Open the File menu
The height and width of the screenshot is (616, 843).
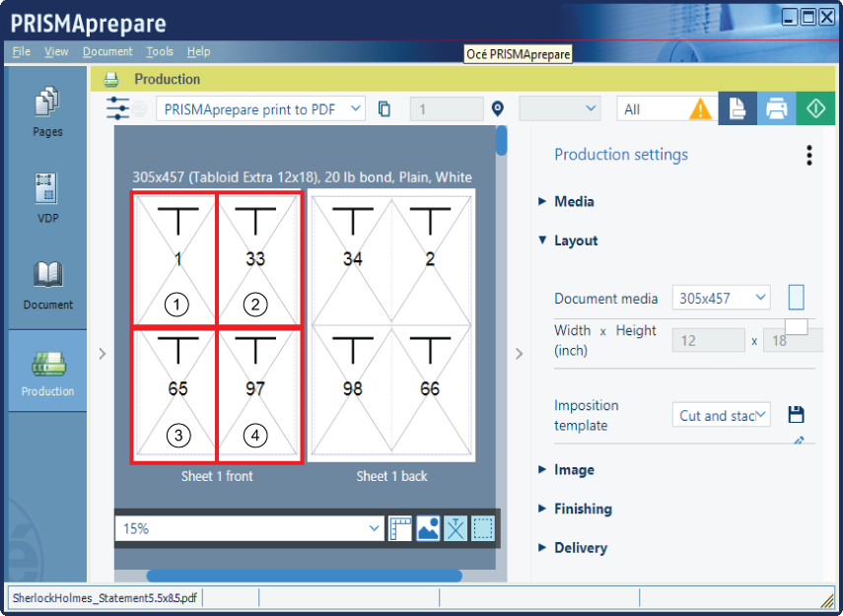[22, 51]
